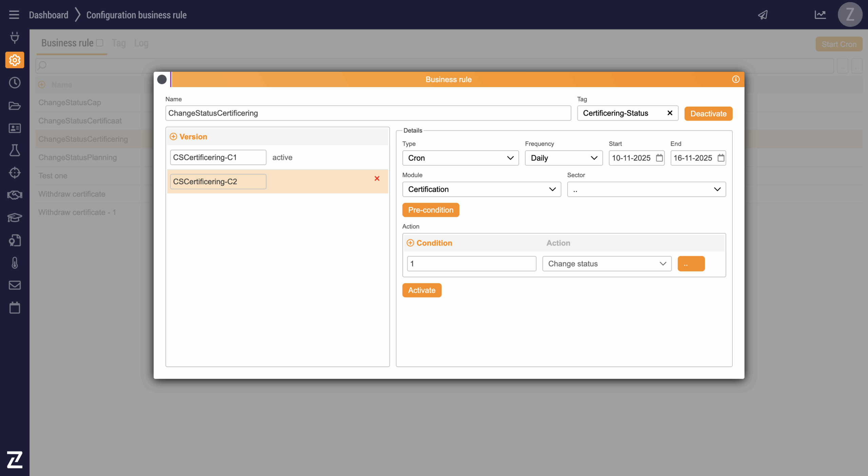Open the analytics chart icon in top bar
This screenshot has width=868, height=476.
pyautogui.click(x=820, y=15)
